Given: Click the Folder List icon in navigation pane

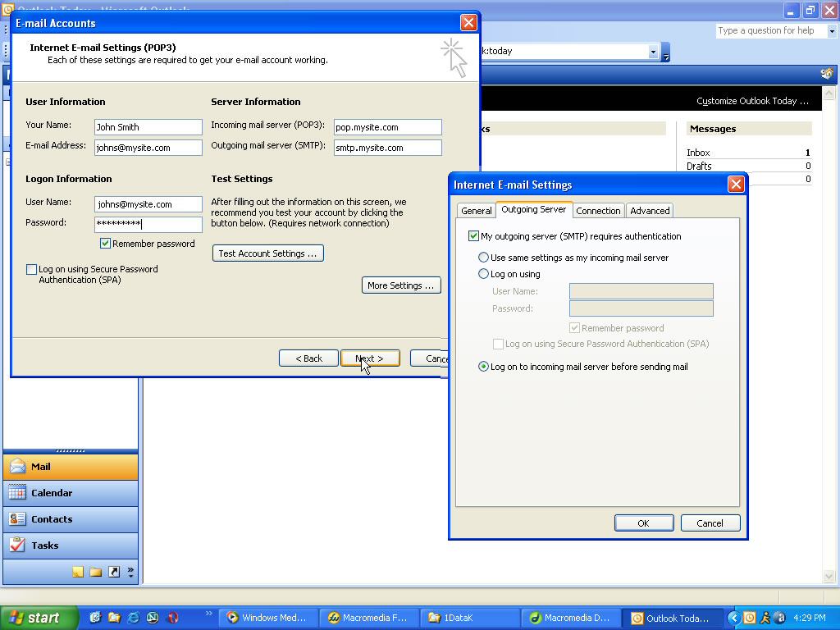Looking at the screenshot, I should pos(96,572).
